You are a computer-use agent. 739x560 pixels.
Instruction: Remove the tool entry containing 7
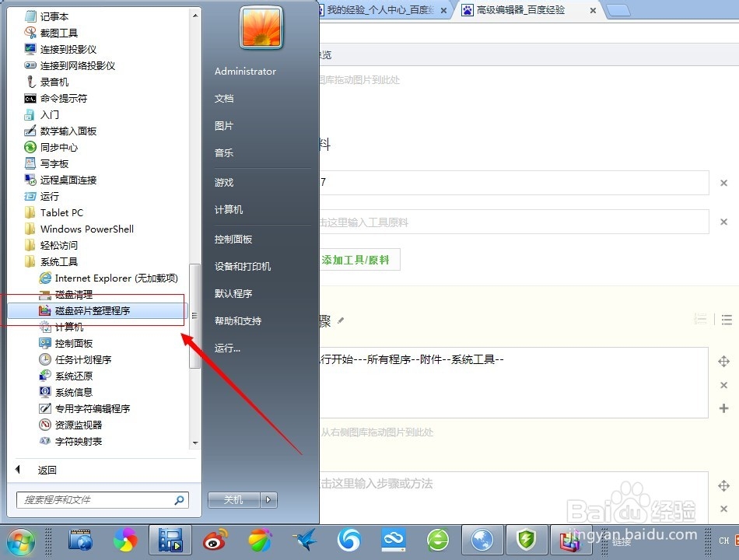coord(723,183)
